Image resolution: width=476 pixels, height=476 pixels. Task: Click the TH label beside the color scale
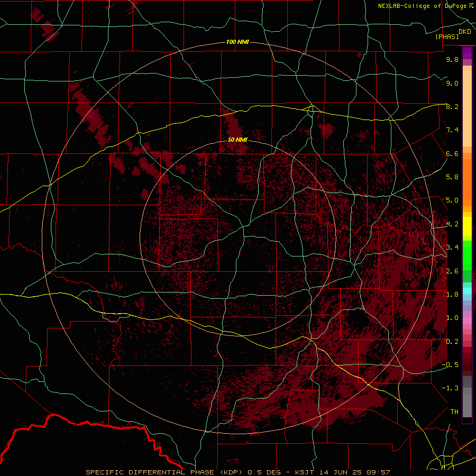[454, 412]
